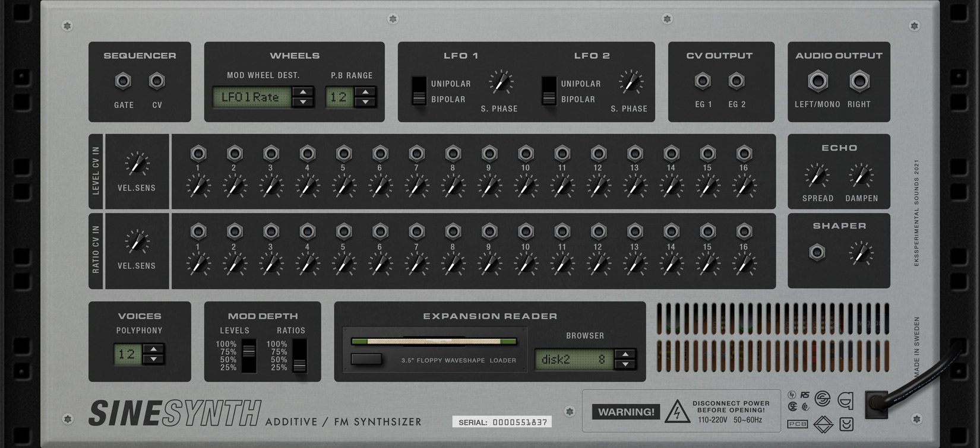The width and height of the screenshot is (980, 448).
Task: Click the LEFT/MONO audio output jack
Action: [x=818, y=81]
